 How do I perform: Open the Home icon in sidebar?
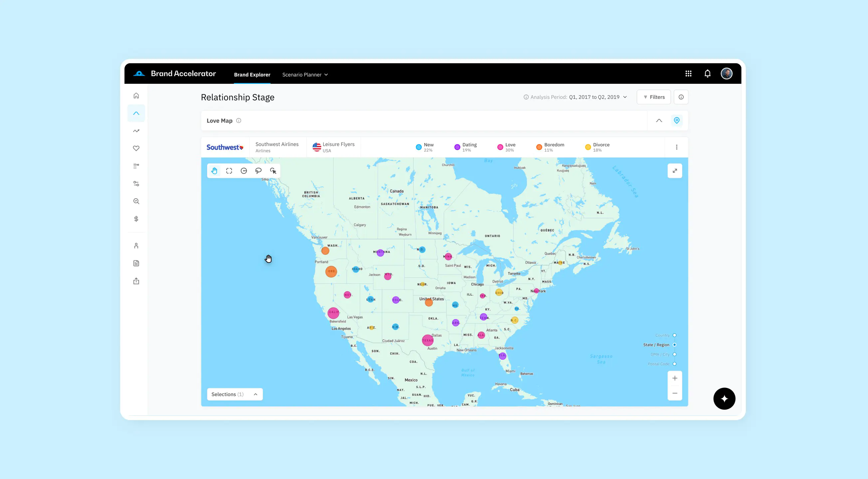136,96
